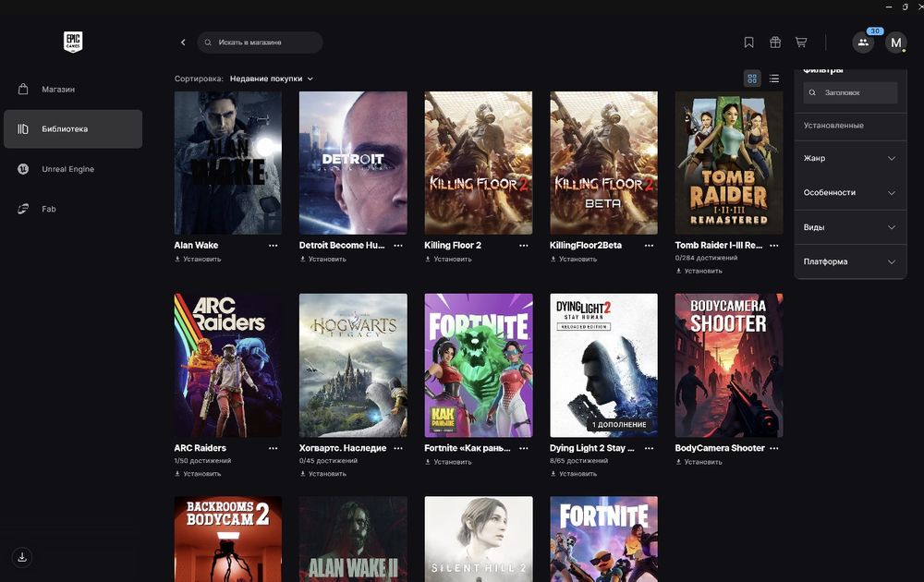Open the Alan Wake cover thumbnail
Image resolution: width=924 pixels, height=582 pixels.
228,163
